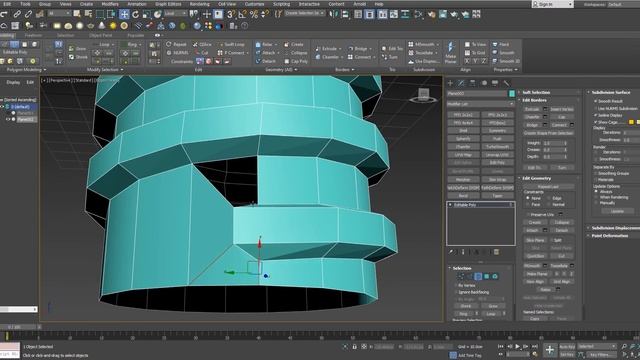This screenshot has width=640, height=360.
Task: Select Element sub-object level icon
Action: click(x=495, y=277)
